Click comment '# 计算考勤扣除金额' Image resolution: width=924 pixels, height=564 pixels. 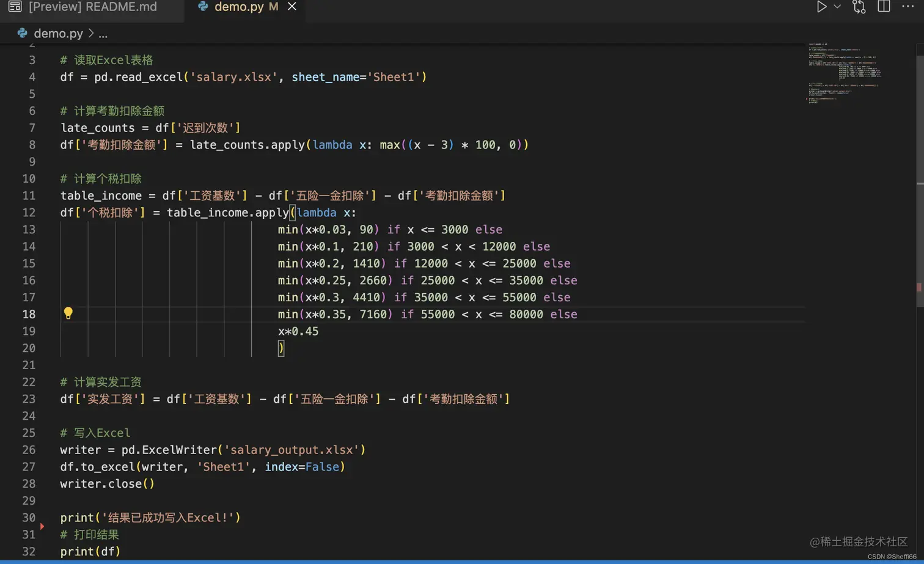[x=112, y=111]
